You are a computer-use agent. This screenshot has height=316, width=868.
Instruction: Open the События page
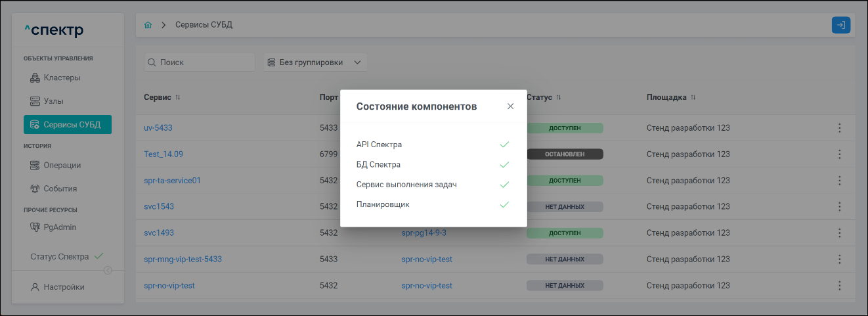point(60,189)
